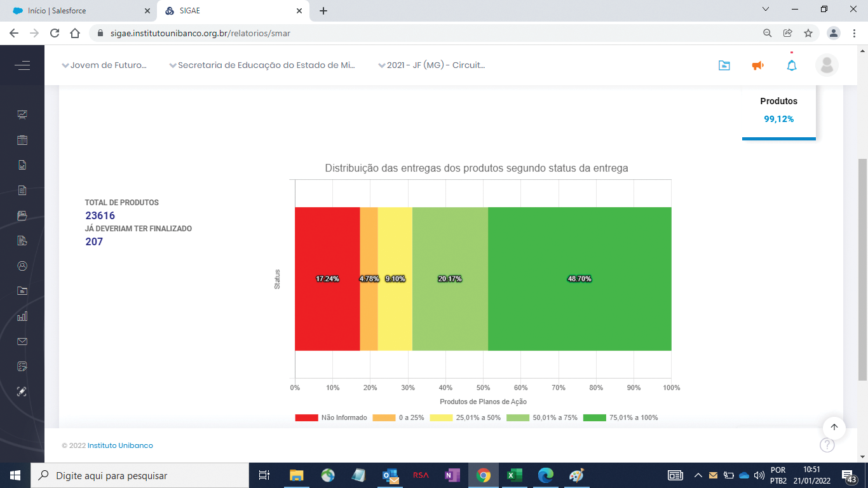Close the SIGAE tab
Image resolution: width=868 pixels, height=488 pixels.
(x=299, y=11)
